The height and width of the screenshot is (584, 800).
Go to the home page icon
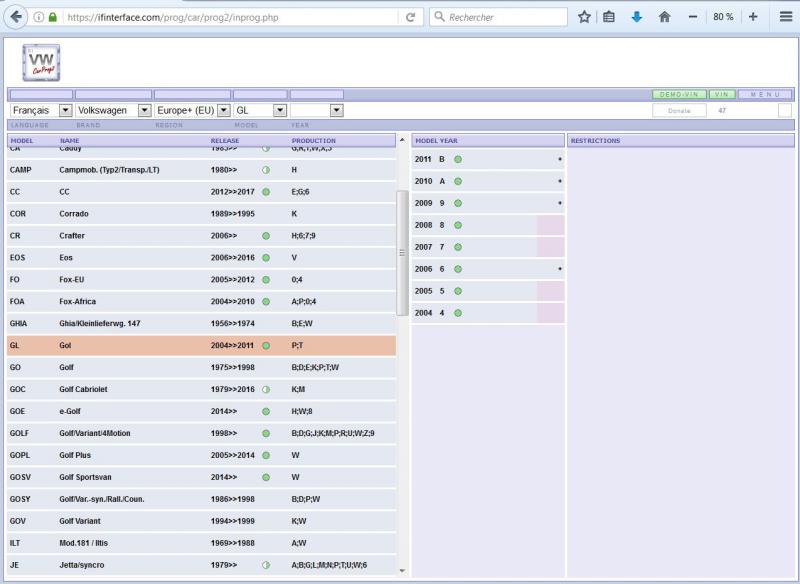click(664, 17)
